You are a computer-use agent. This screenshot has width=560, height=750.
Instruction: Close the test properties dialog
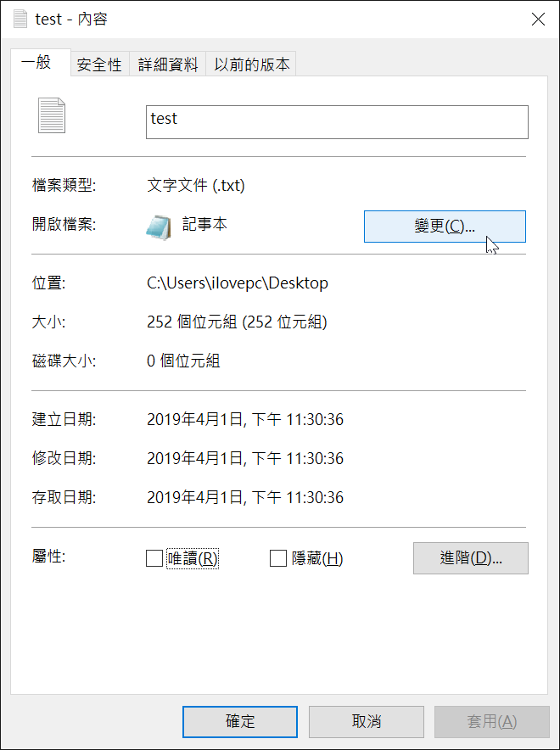tap(538, 20)
